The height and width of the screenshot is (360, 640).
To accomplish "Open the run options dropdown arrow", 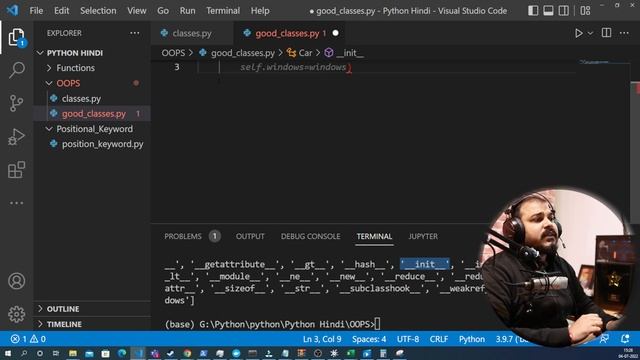I will pos(590,33).
